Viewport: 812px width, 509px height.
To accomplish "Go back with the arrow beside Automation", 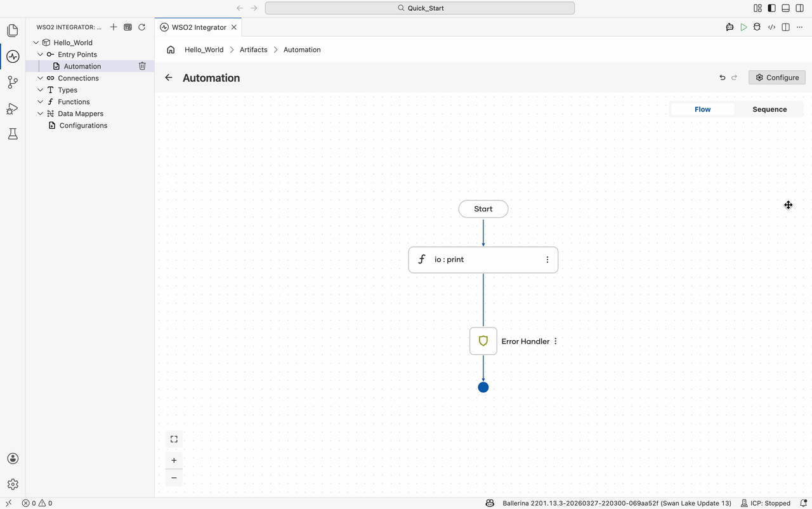I will [x=169, y=77].
